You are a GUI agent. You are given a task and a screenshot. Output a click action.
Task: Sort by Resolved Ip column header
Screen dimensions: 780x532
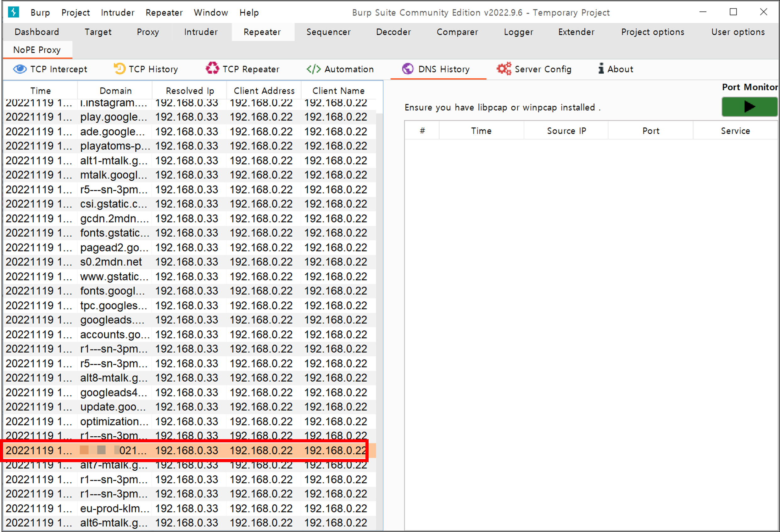[x=190, y=91]
